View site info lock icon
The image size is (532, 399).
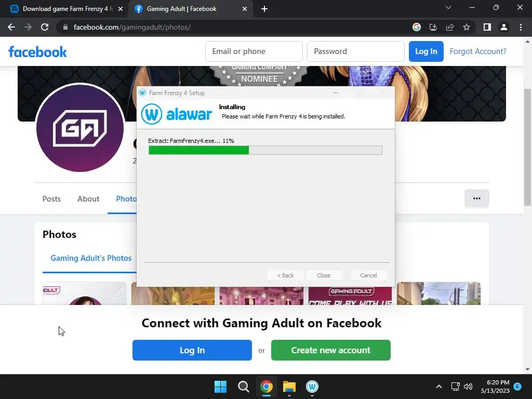65,27
